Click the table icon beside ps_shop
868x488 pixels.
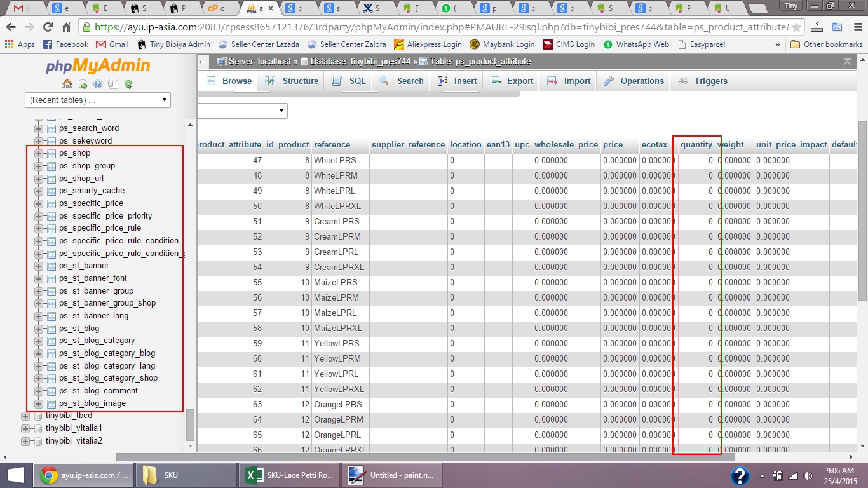click(51, 153)
